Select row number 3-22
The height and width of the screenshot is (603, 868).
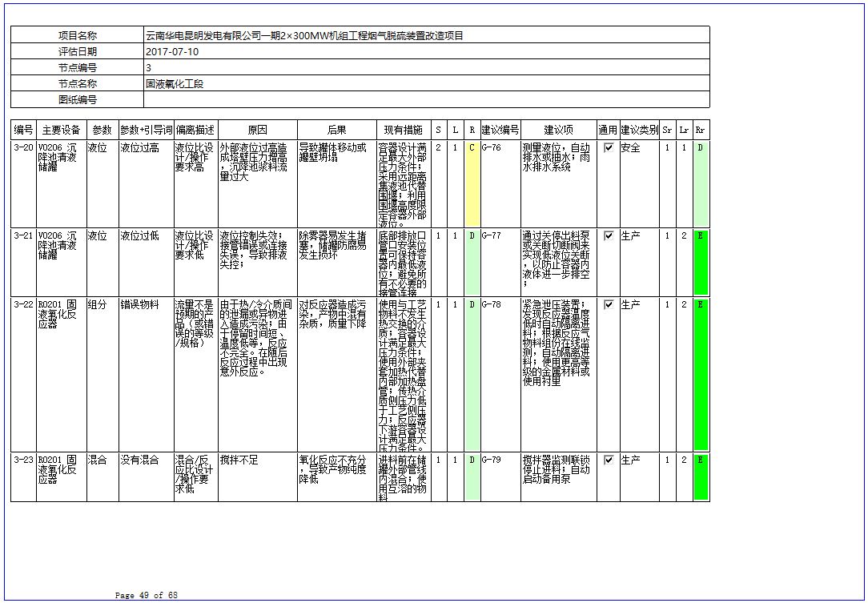point(23,304)
